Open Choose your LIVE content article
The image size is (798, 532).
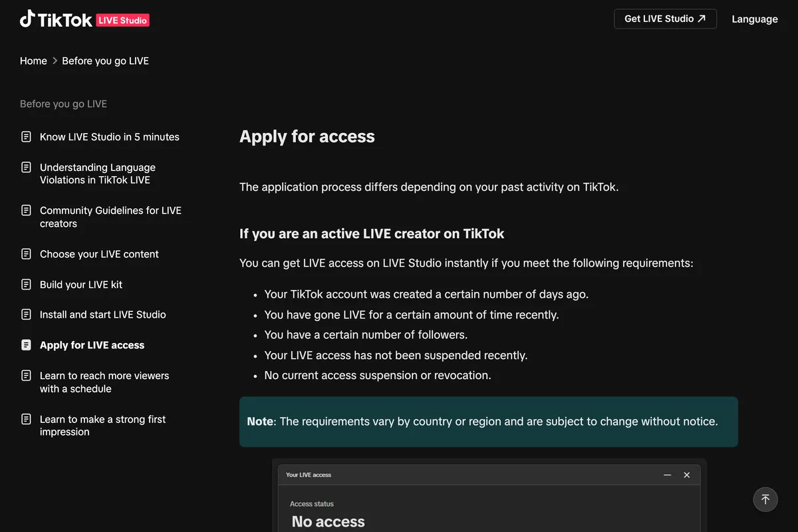[x=99, y=254]
